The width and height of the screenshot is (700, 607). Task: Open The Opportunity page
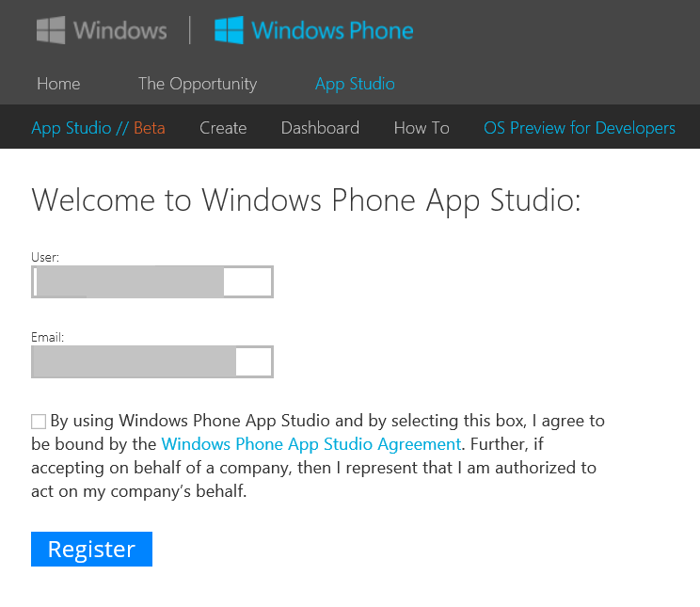[198, 84]
